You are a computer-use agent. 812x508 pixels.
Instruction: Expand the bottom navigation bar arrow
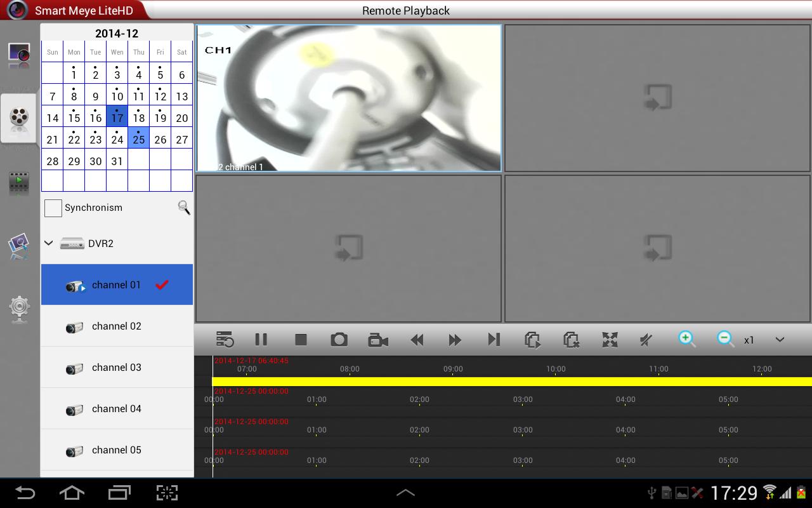[x=405, y=492]
